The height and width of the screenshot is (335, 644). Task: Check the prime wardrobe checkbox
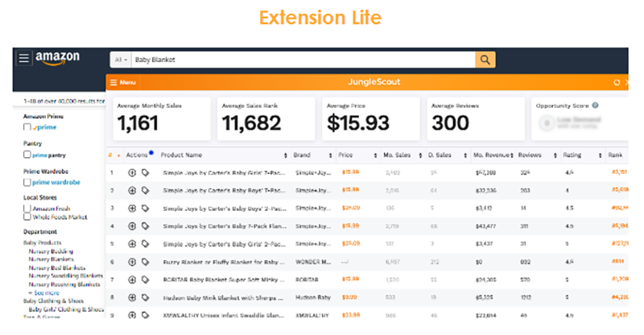tap(27, 182)
